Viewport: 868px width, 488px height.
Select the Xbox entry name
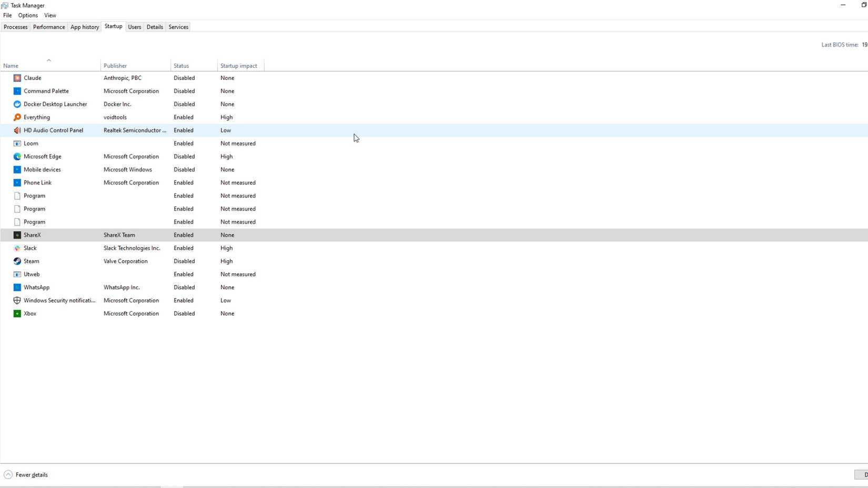(30, 314)
